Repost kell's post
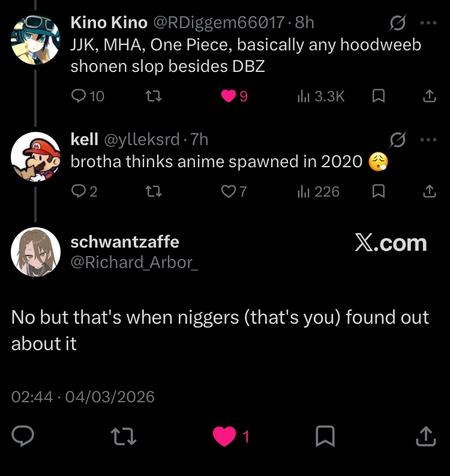450x476 pixels. point(154,191)
